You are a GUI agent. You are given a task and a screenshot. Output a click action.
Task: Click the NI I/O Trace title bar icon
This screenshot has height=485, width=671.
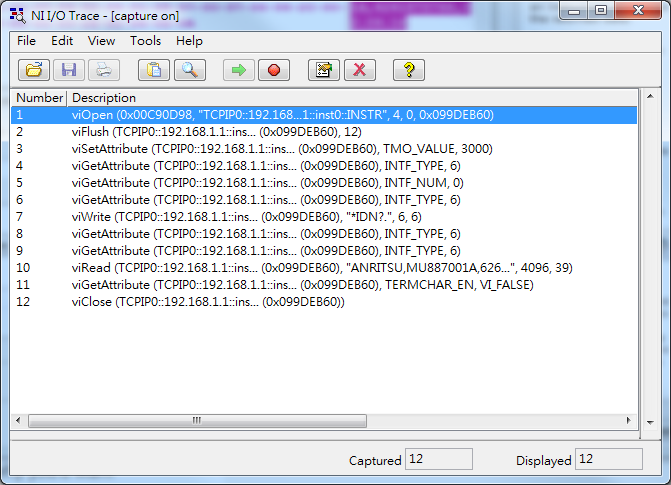(x=18, y=15)
